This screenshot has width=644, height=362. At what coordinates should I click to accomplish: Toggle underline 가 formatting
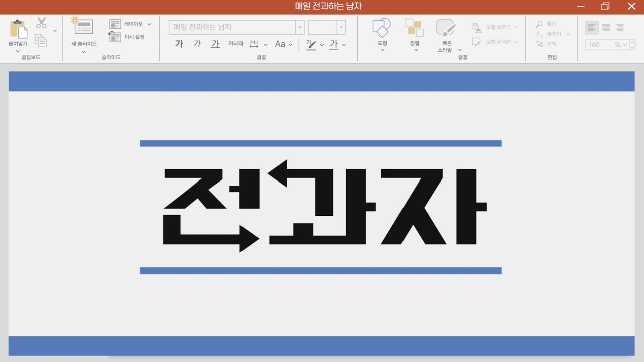point(215,44)
